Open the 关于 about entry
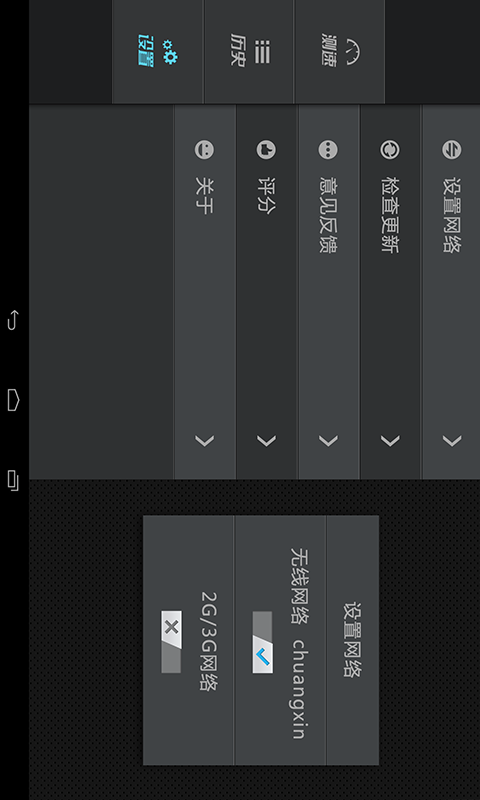 [x=205, y=292]
